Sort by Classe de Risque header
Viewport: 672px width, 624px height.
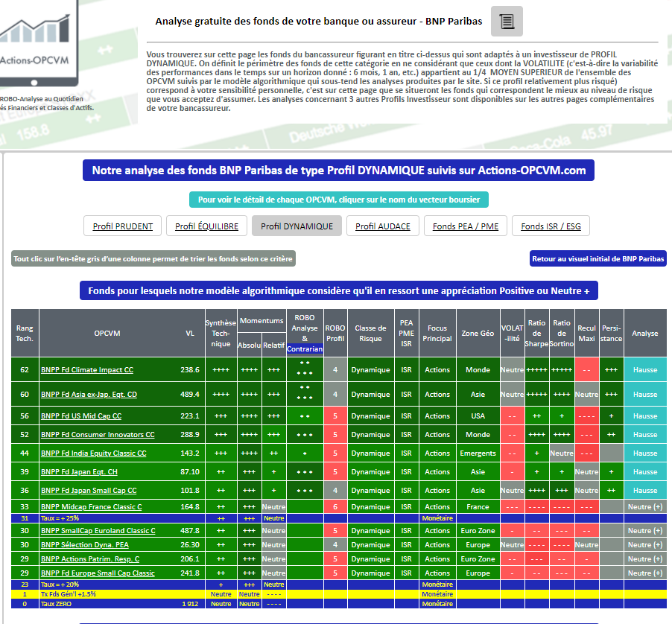coord(371,333)
